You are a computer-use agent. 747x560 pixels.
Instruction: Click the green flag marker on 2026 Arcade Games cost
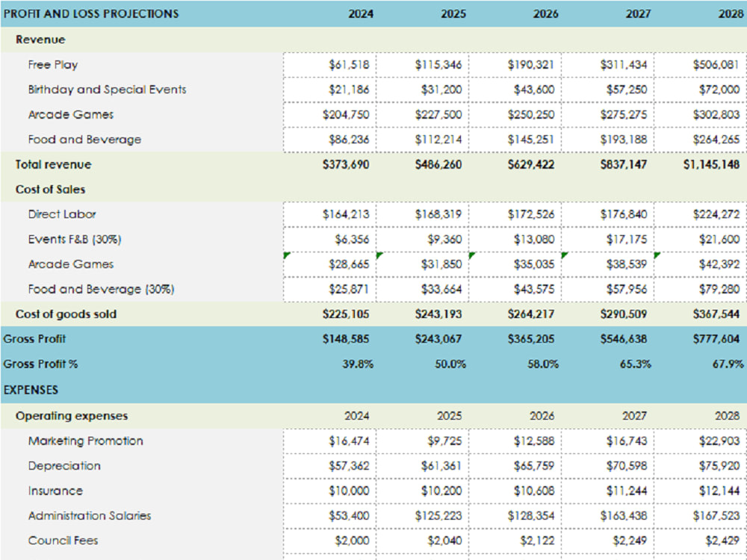point(471,256)
